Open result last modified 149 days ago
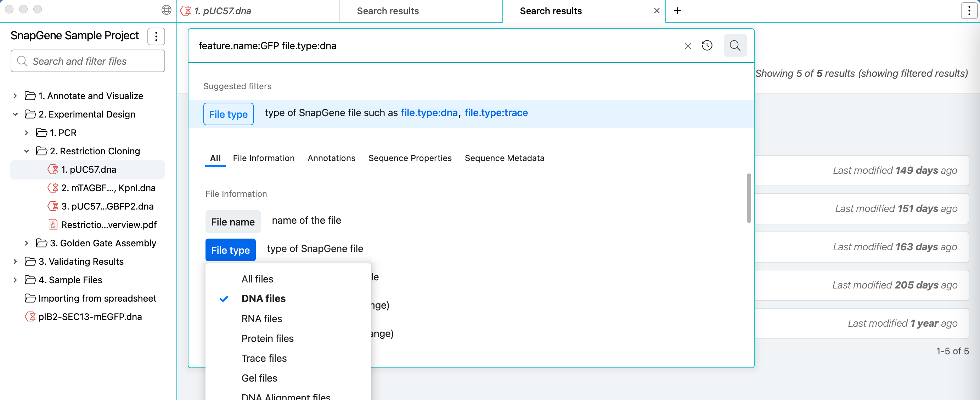Viewport: 980px width, 400px height. tap(862, 170)
